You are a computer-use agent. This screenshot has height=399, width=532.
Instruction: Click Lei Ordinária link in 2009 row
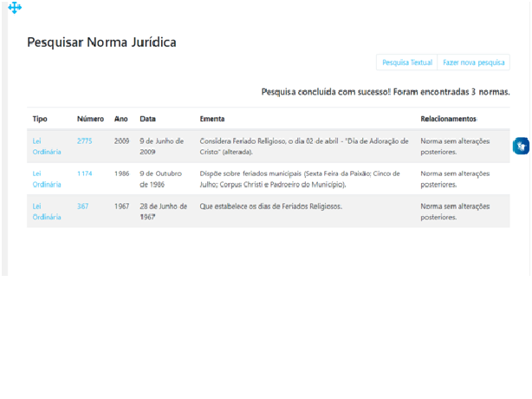[47, 146]
